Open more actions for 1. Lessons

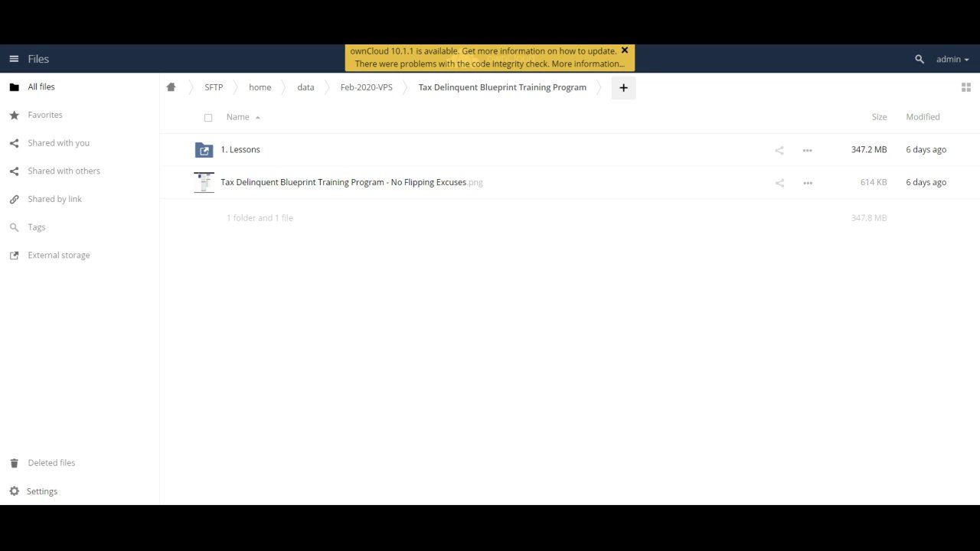click(807, 150)
